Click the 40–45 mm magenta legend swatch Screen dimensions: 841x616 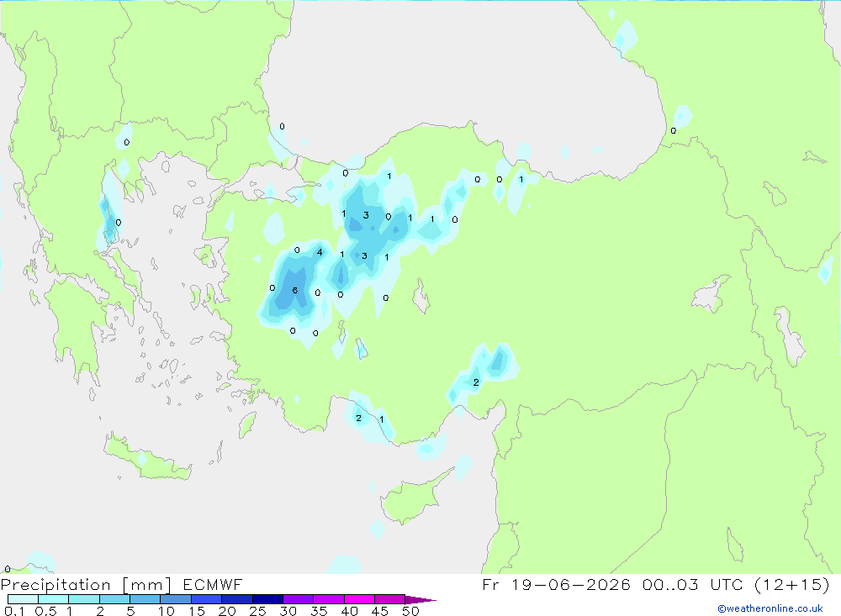[x=359, y=599]
